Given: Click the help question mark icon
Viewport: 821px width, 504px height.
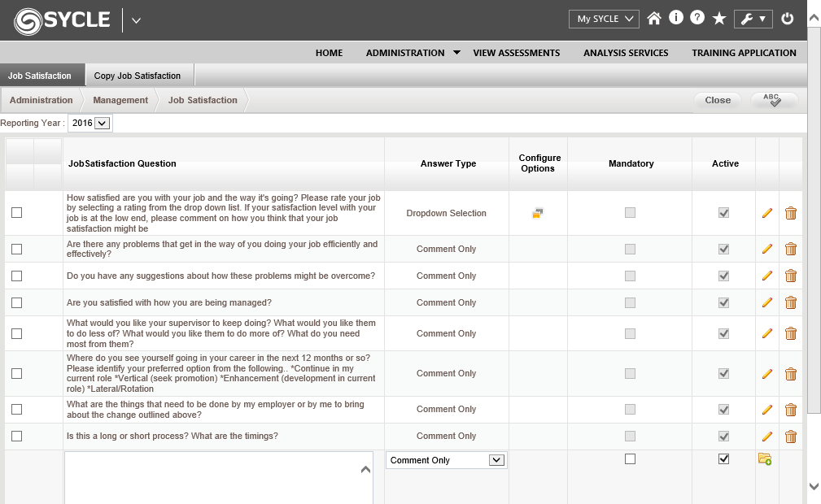Looking at the screenshot, I should click(697, 18).
